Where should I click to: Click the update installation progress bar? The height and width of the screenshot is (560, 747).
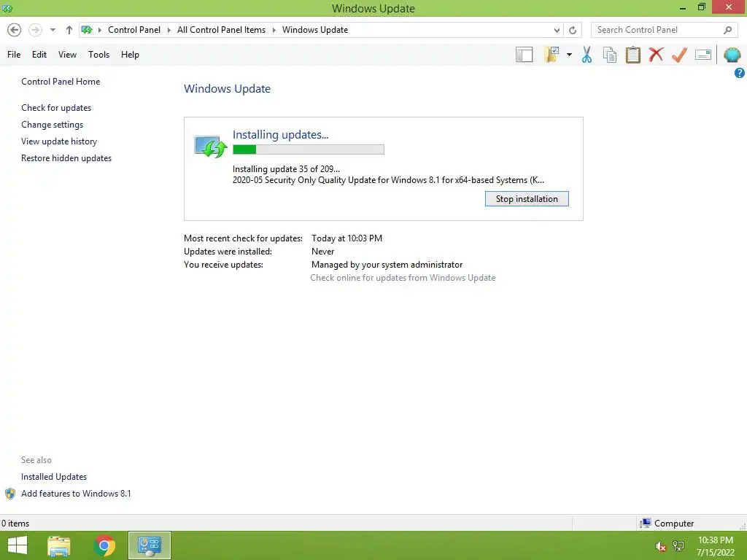[309, 149]
